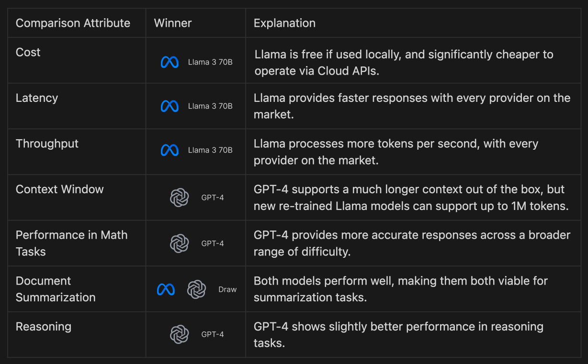Click the Meta logo in Cost row

click(x=170, y=62)
